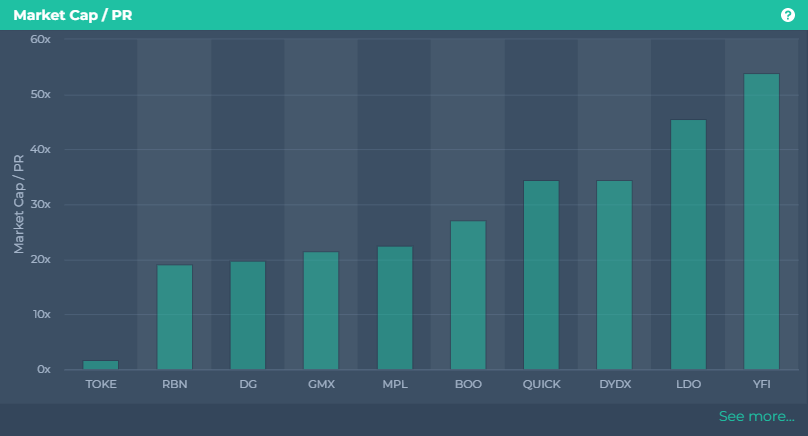Click the GMX axis label
The height and width of the screenshot is (436, 808).
pyautogui.click(x=322, y=384)
